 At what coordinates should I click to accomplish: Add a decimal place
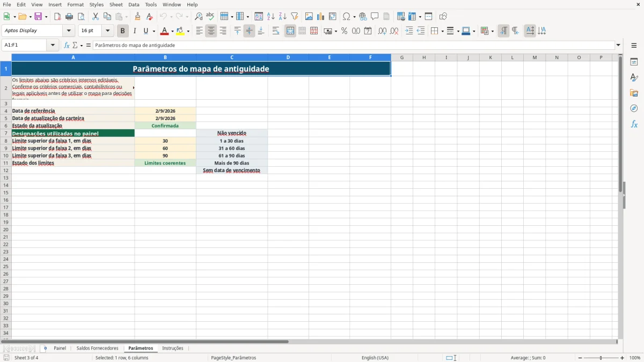pos(382,31)
